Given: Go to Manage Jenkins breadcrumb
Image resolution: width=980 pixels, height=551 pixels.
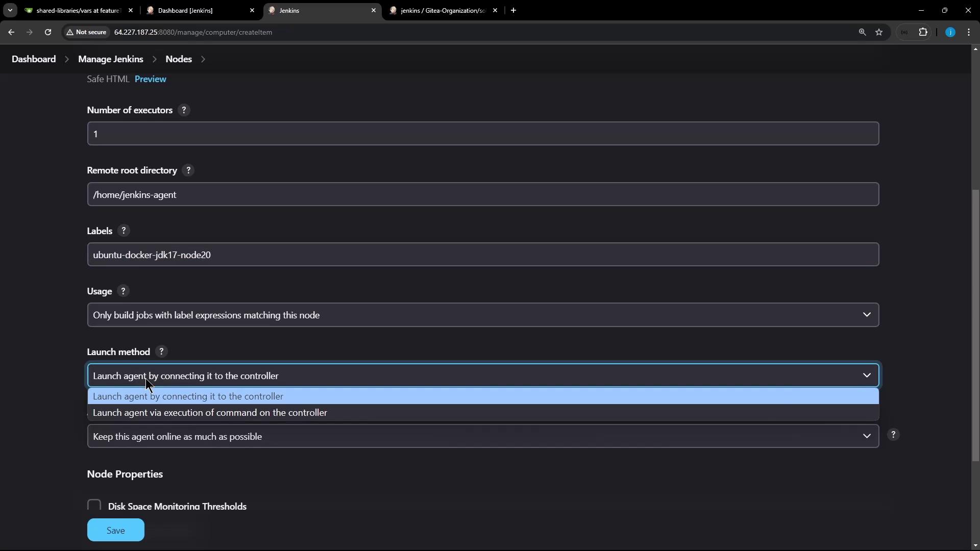Looking at the screenshot, I should 110,59.
